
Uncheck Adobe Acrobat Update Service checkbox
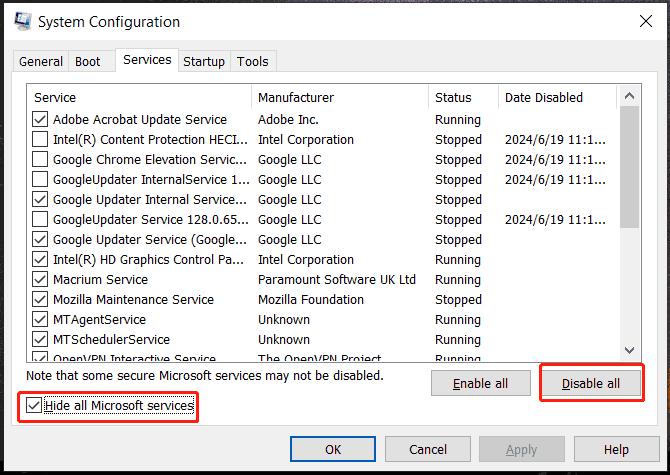(x=40, y=119)
